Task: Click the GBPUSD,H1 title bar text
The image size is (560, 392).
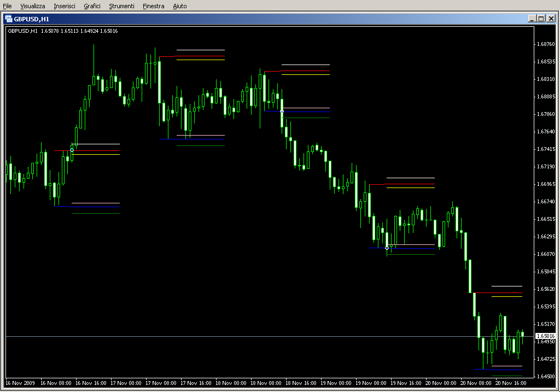Action: (x=31, y=19)
